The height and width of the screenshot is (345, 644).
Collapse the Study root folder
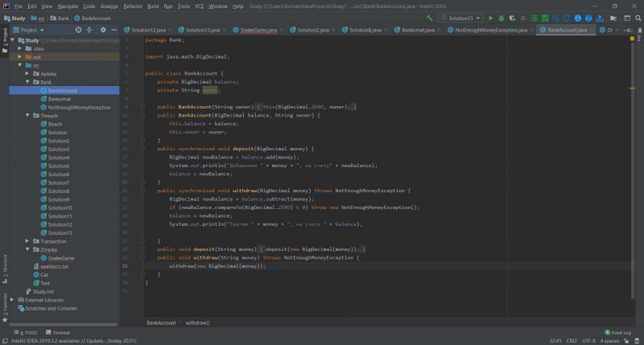(x=13, y=40)
